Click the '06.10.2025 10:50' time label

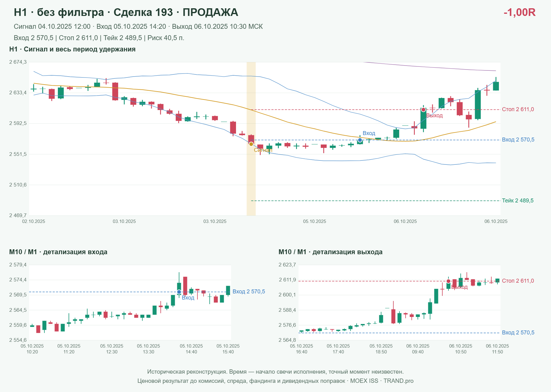461,349
